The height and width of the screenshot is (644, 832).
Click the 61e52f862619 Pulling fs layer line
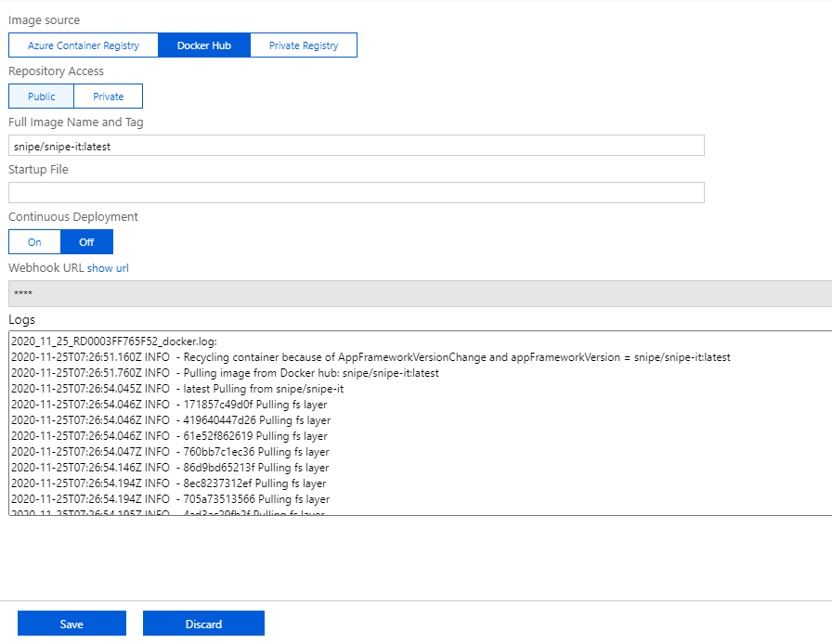click(169, 436)
